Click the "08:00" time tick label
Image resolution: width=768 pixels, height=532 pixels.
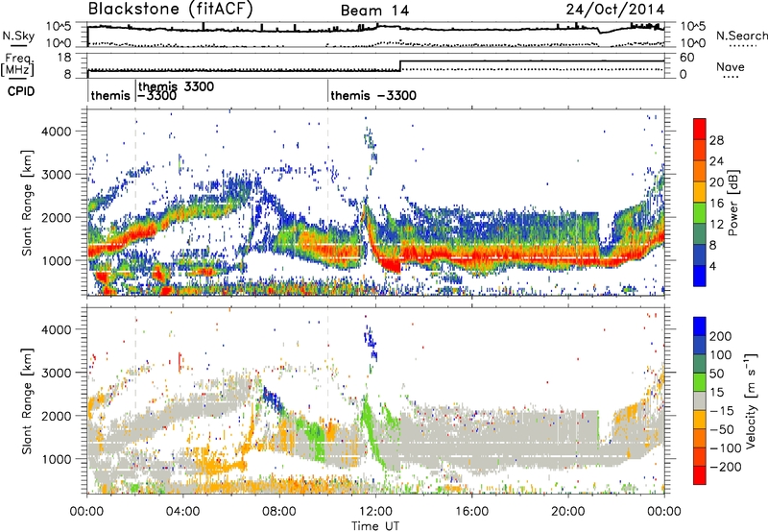(x=279, y=512)
